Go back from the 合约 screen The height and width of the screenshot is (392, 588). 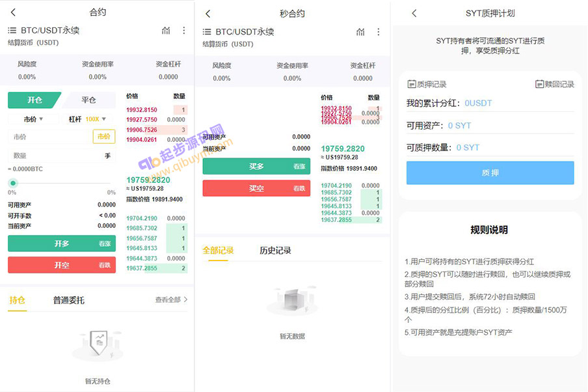pyautogui.click(x=14, y=12)
